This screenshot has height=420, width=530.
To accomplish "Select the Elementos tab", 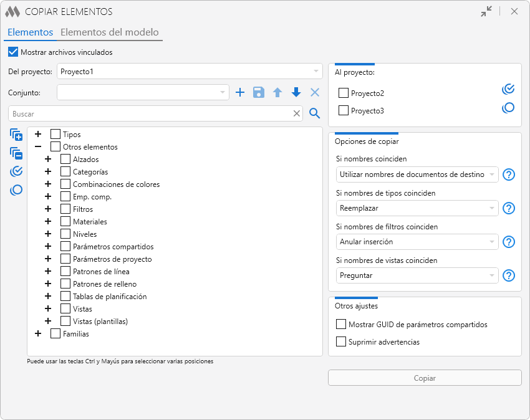I will tap(30, 32).
